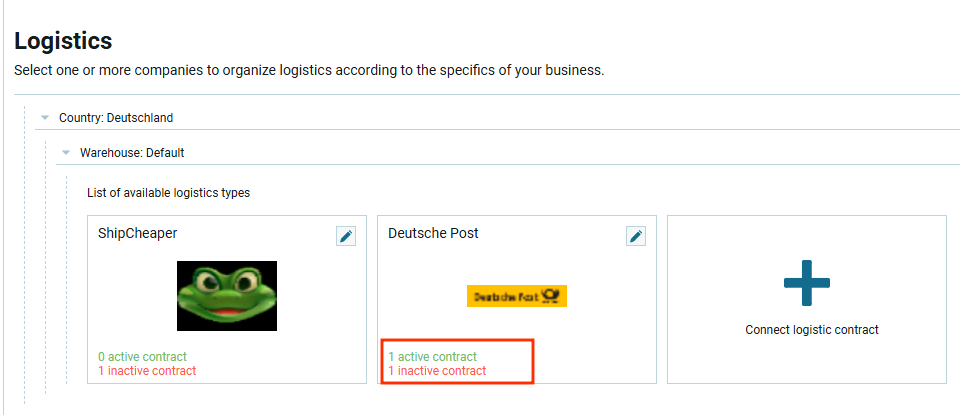
Task: Click the description text below Logistics heading
Action: point(309,71)
